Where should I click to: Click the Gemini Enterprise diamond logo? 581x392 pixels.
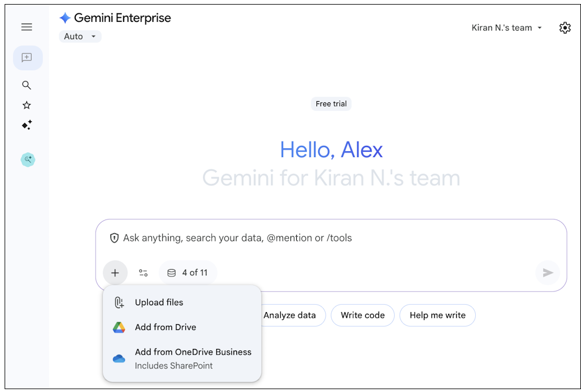[x=65, y=17]
